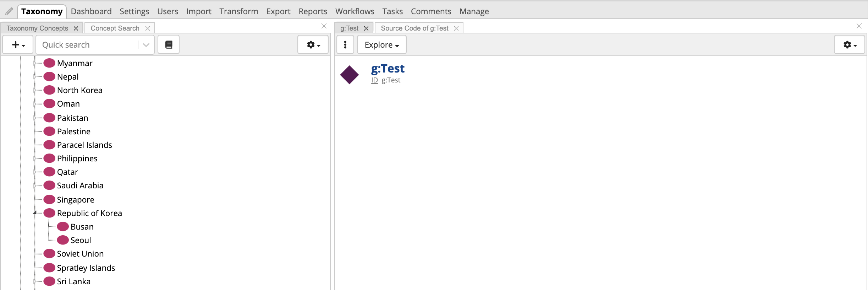Click the g:Test title link
The width and height of the screenshot is (868, 290).
388,69
